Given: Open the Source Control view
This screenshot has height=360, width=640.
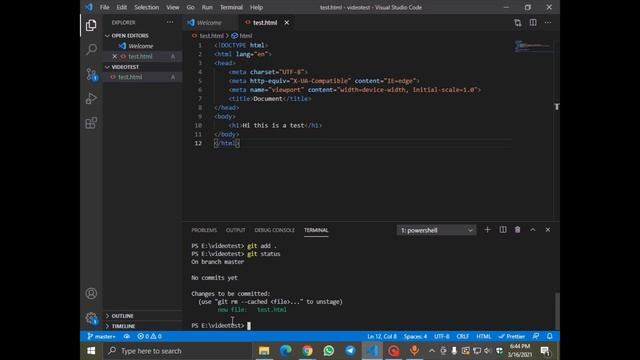Looking at the screenshot, I should click(x=91, y=74).
